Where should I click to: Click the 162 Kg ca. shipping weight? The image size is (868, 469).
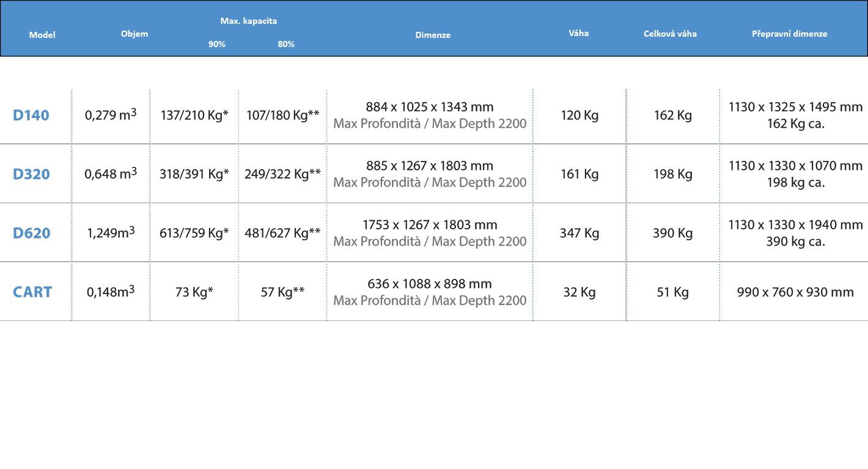coord(795,124)
